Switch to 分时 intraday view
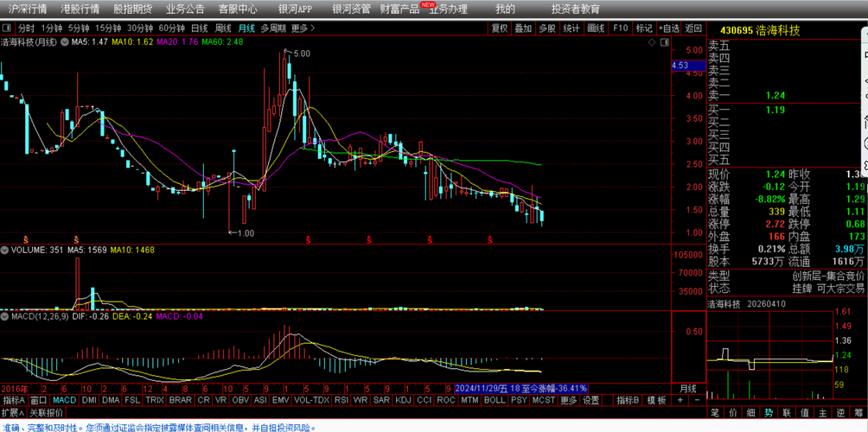Viewport: 868px width, 432px height. click(25, 28)
